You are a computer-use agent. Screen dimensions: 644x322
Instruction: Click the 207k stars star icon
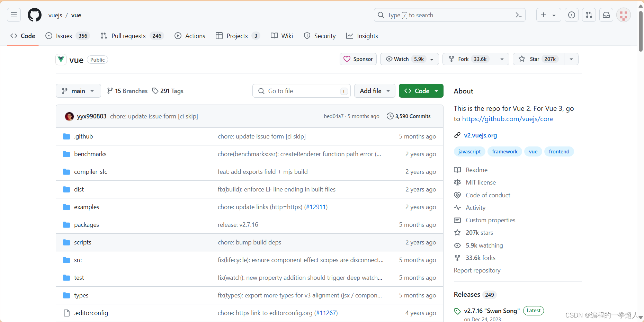pyautogui.click(x=457, y=233)
